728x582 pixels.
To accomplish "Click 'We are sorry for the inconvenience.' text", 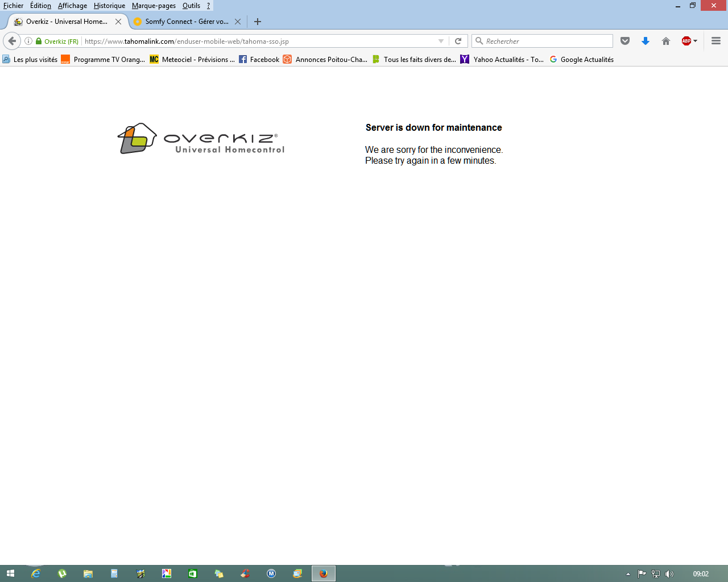I will pos(434,149).
